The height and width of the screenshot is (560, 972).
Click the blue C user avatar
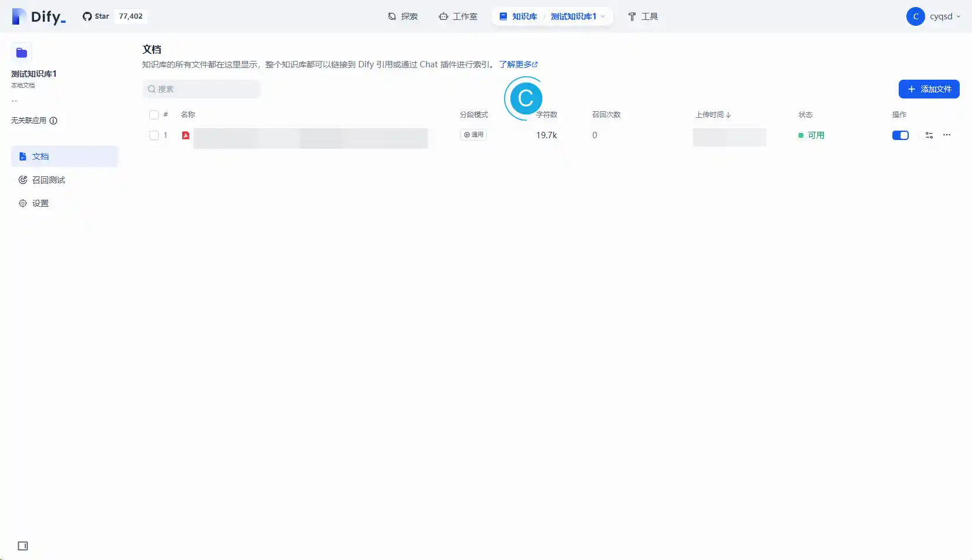(915, 16)
